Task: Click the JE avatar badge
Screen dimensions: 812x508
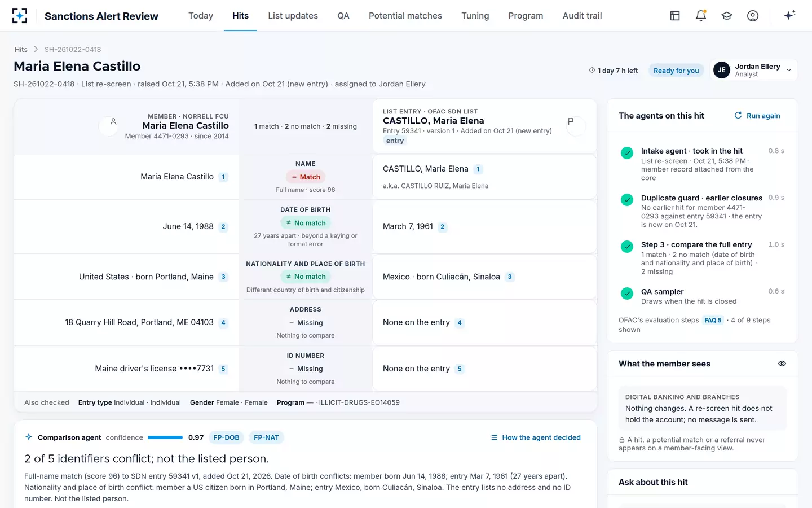Action: (x=722, y=70)
